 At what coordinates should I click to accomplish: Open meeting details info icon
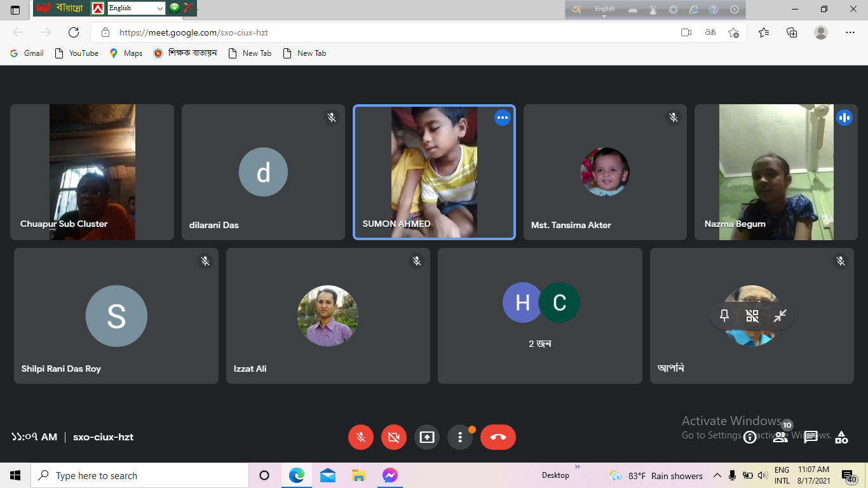[x=750, y=437]
